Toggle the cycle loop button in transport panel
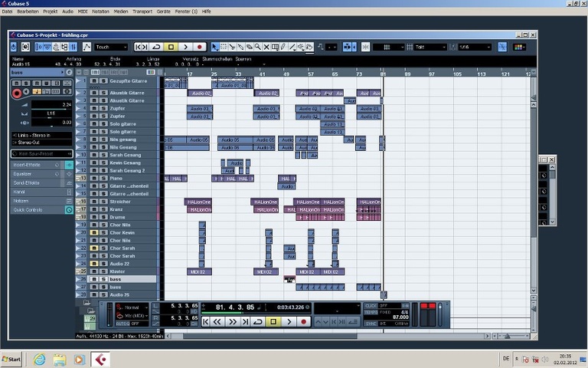588x368 pixels. pyautogui.click(x=258, y=322)
